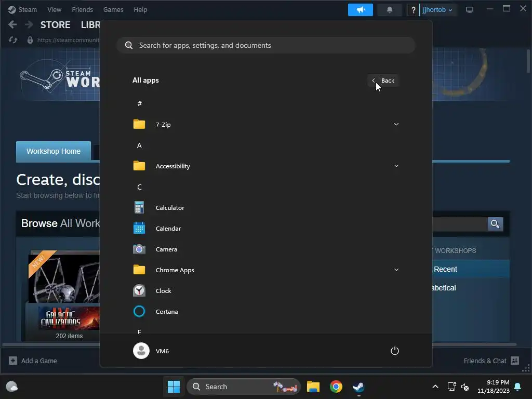
Task: Open the View menu in Steam
Action: tap(54, 9)
